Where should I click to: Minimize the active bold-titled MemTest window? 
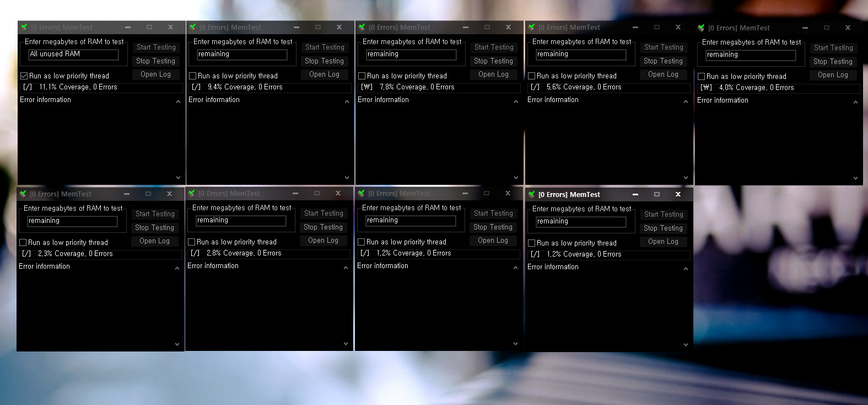[635, 194]
